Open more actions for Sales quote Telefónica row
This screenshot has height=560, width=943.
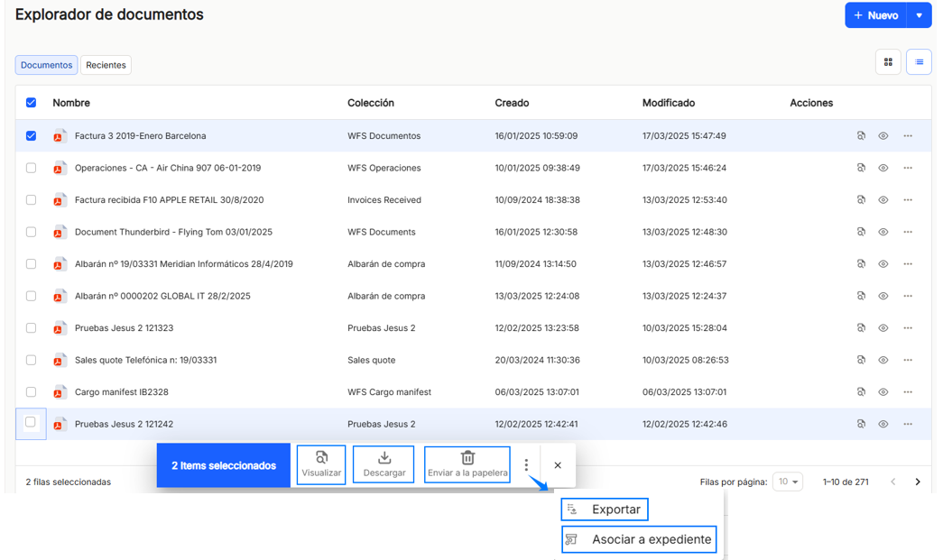coord(908,360)
